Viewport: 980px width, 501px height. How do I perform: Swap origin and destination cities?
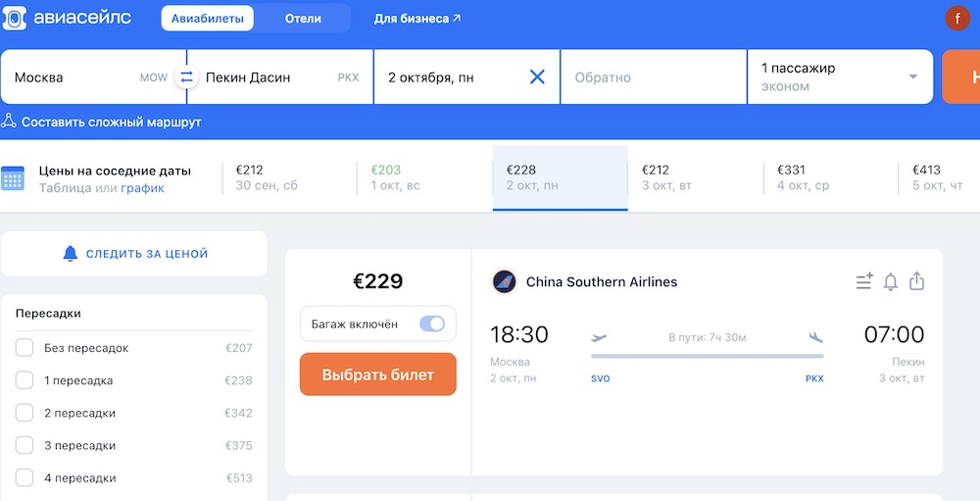pyautogui.click(x=186, y=76)
